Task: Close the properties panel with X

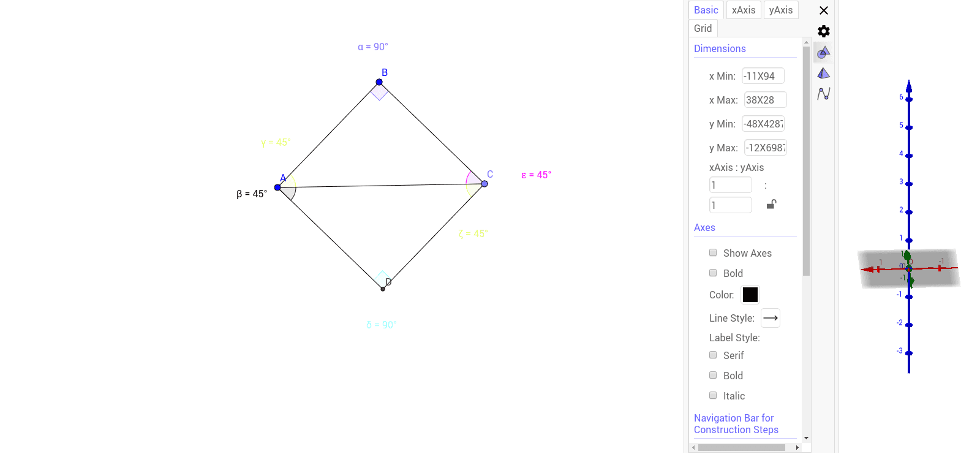Action: tap(824, 10)
